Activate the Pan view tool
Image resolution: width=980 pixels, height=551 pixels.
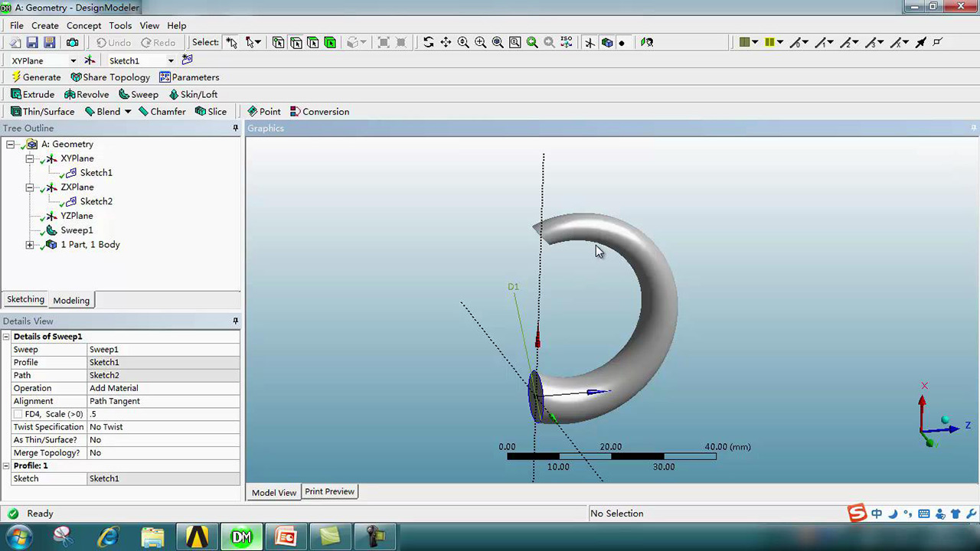(446, 43)
